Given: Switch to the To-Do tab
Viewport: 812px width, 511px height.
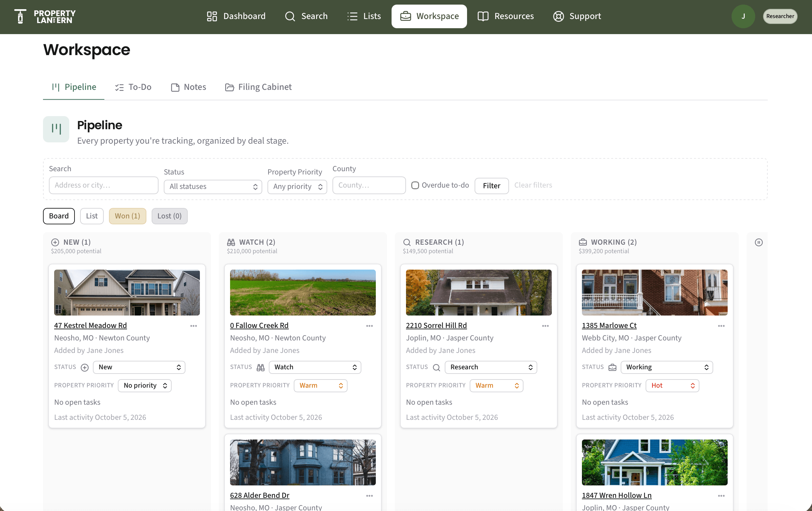Looking at the screenshot, I should coord(133,87).
